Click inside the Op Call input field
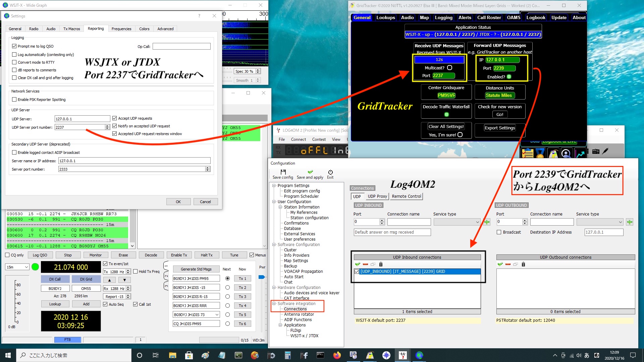644x362 pixels. [x=181, y=46]
